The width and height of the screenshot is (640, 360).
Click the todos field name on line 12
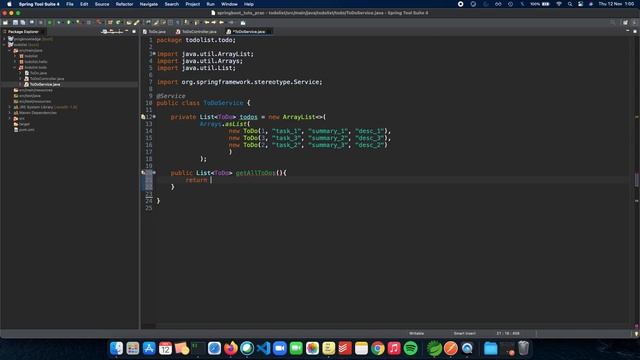point(249,117)
